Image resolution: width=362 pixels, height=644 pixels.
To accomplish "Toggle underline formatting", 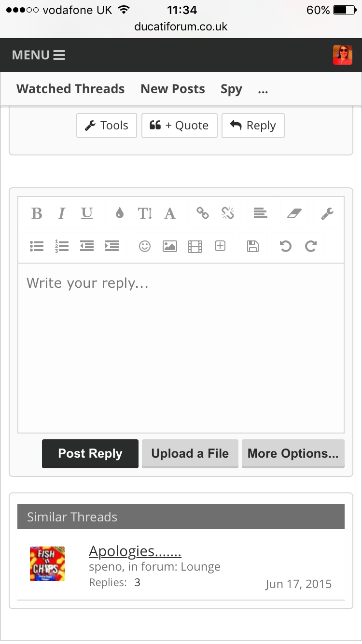I will [x=87, y=213].
